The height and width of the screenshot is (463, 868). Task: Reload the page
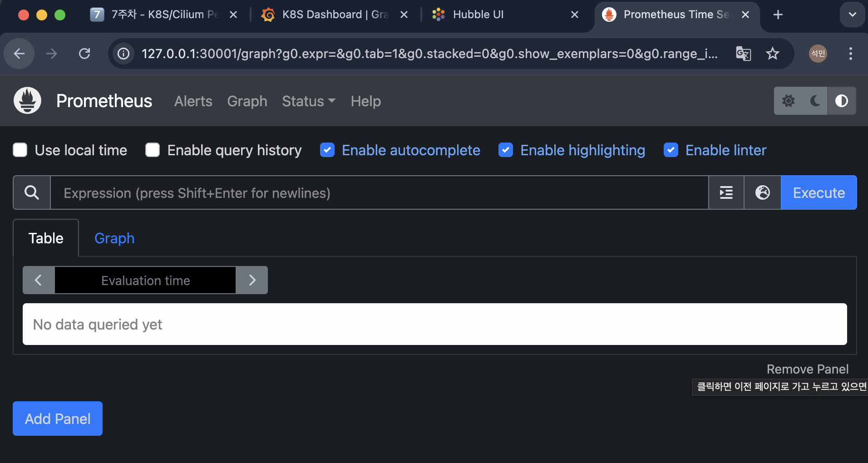(84, 54)
